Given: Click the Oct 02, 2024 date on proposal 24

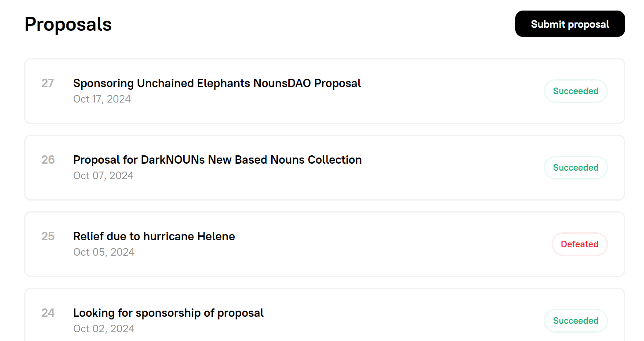Looking at the screenshot, I should (104, 329).
